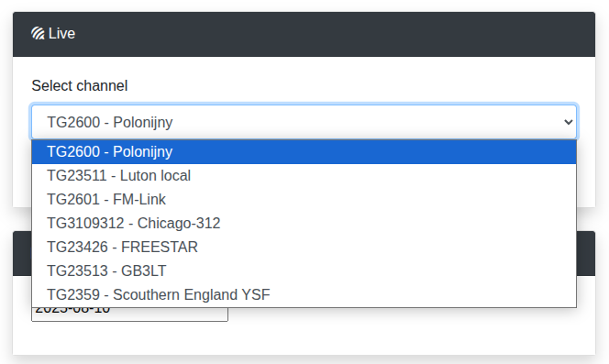Select TG3109312 - Chicago-312 channel

click(304, 224)
